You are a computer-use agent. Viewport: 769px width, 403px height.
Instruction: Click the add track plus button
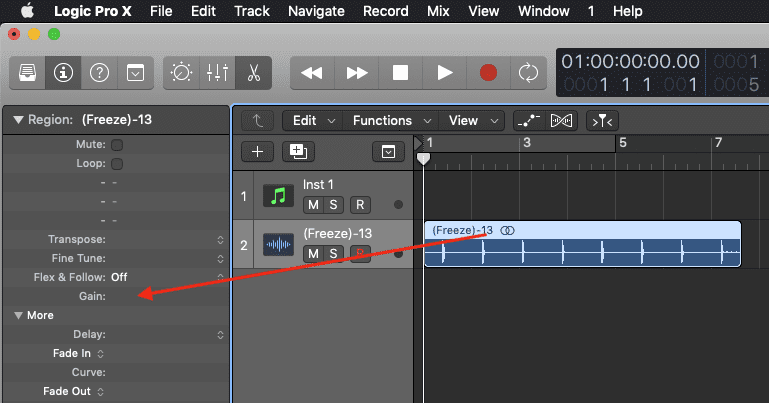click(x=257, y=151)
